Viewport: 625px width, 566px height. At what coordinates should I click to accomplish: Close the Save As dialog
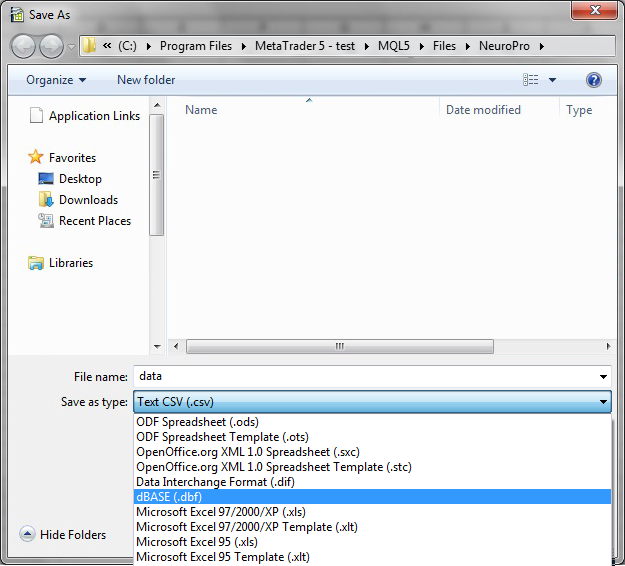click(x=594, y=10)
